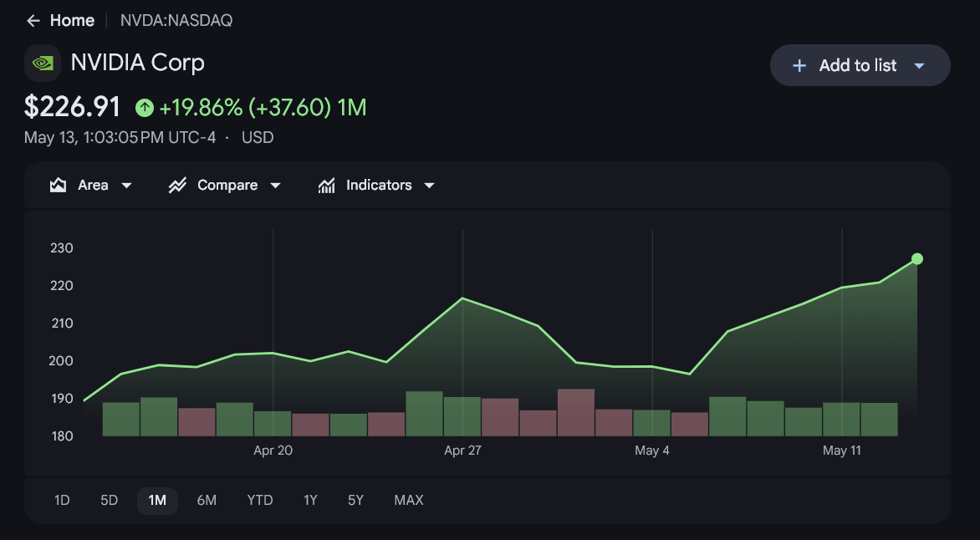Viewport: 980px width, 540px height.
Task: Click the Apr 20 x-axis date label
Action: click(273, 451)
